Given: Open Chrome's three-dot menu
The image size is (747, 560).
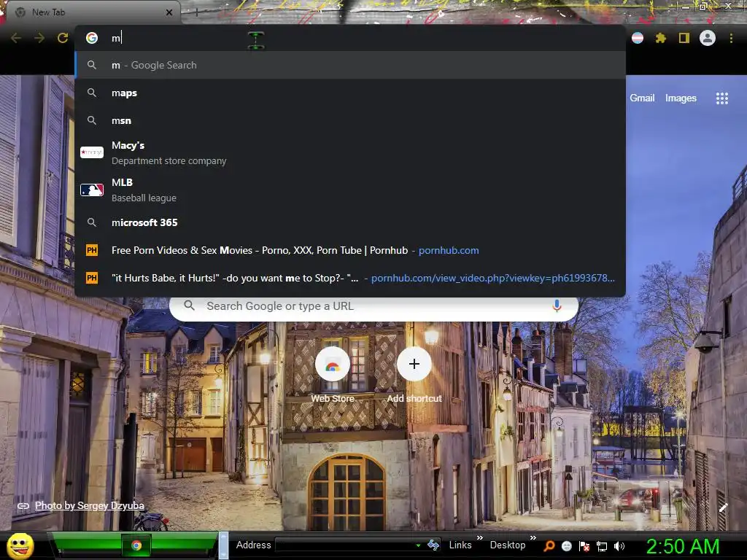Looking at the screenshot, I should click(731, 38).
